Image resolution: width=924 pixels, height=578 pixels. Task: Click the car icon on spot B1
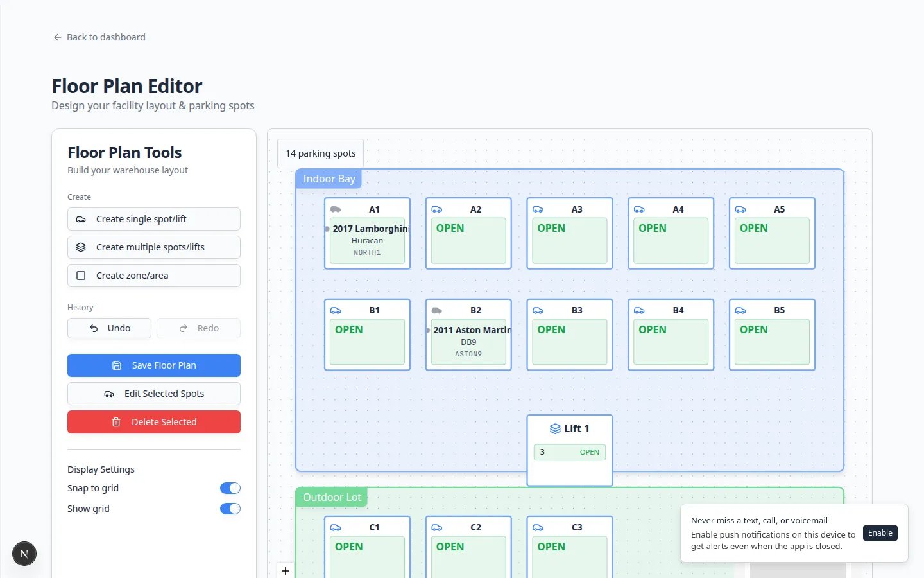pyautogui.click(x=336, y=310)
